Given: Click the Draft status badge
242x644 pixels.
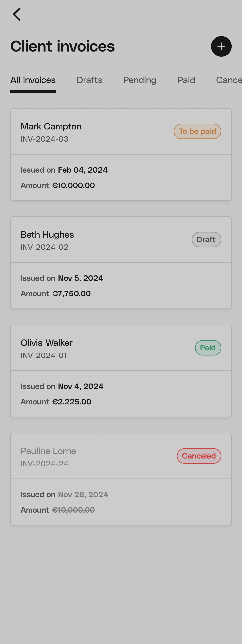Looking at the screenshot, I should [206, 240].
